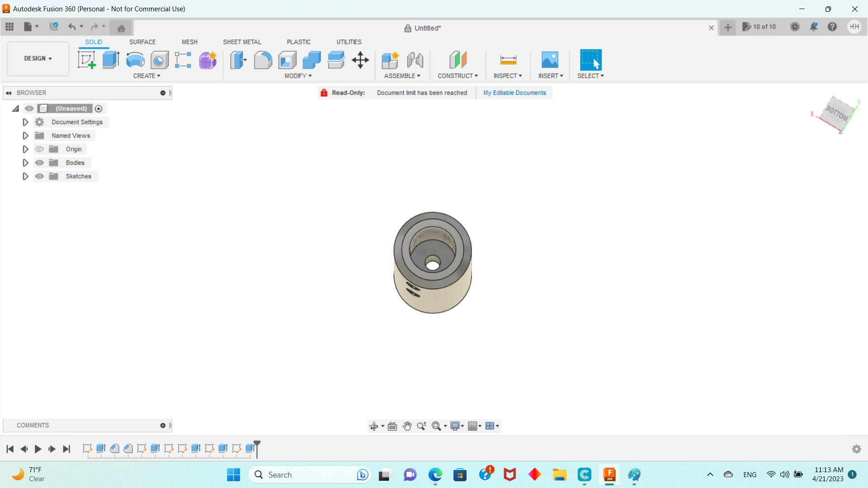Hide the Bodies folder visibility
The image size is (868, 488).
(x=39, y=163)
